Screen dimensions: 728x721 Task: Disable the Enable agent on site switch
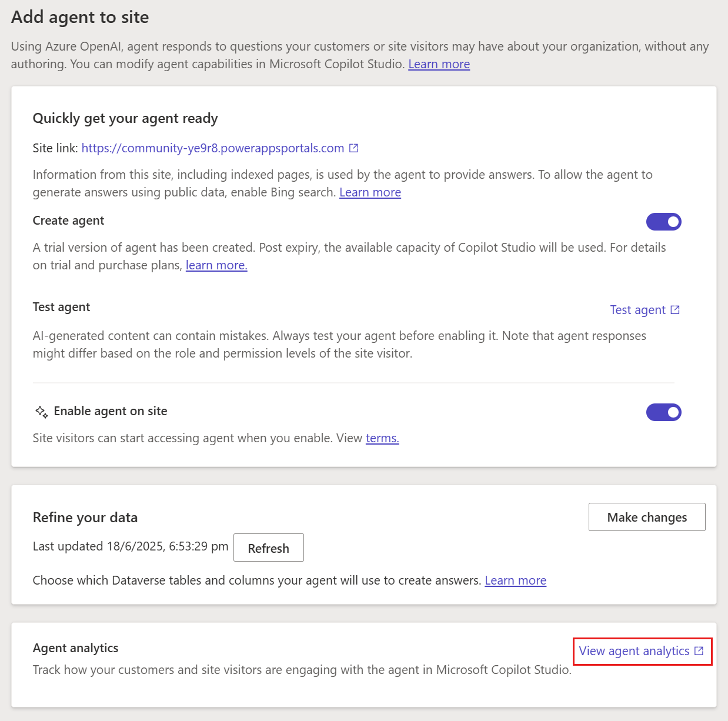tap(663, 412)
